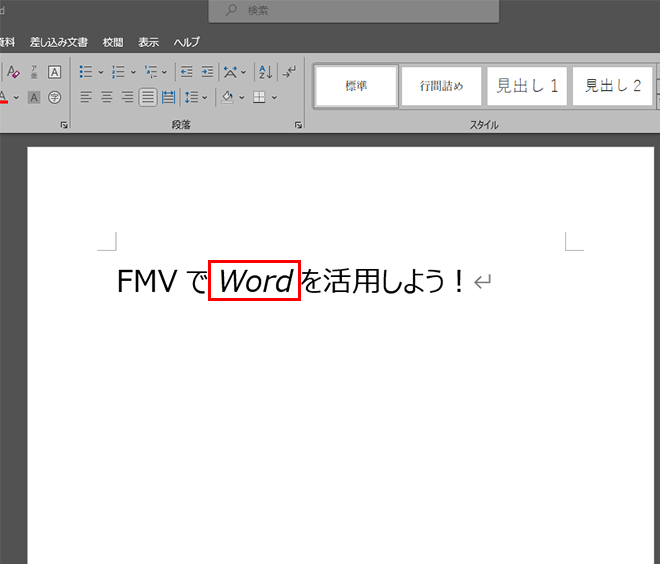Align the text left

[x=86, y=98]
